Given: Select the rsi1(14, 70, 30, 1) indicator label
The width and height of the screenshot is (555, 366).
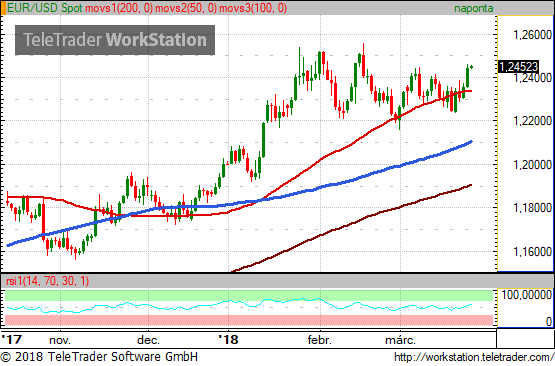Looking at the screenshot, I should coord(47,281).
